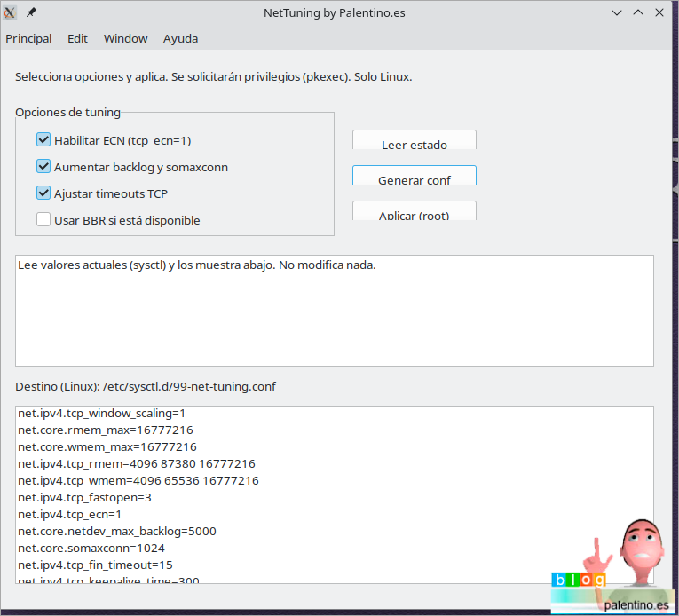
Task: Click the net.core.somaxconn=1024 line
Action: (91, 548)
